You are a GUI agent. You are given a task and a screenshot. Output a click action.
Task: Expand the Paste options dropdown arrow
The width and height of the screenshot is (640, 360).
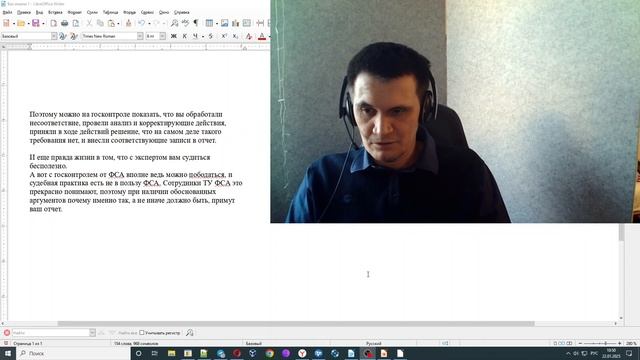pos(118,23)
